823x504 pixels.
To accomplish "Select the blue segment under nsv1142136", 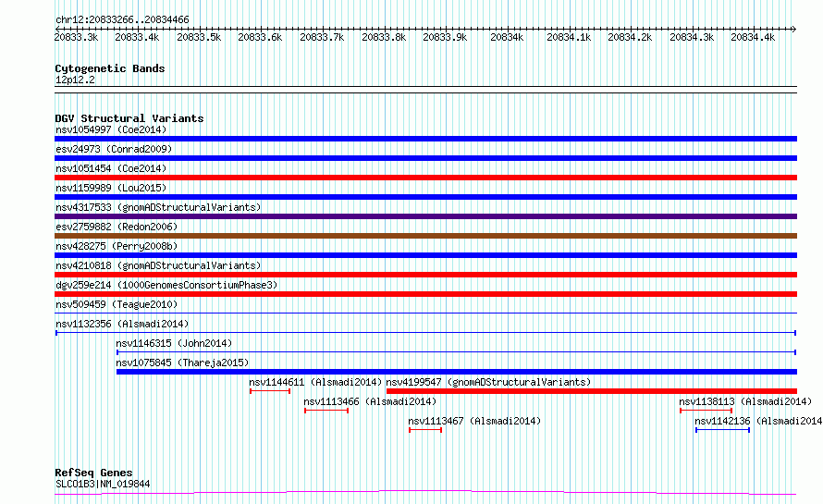I will click(x=723, y=430).
